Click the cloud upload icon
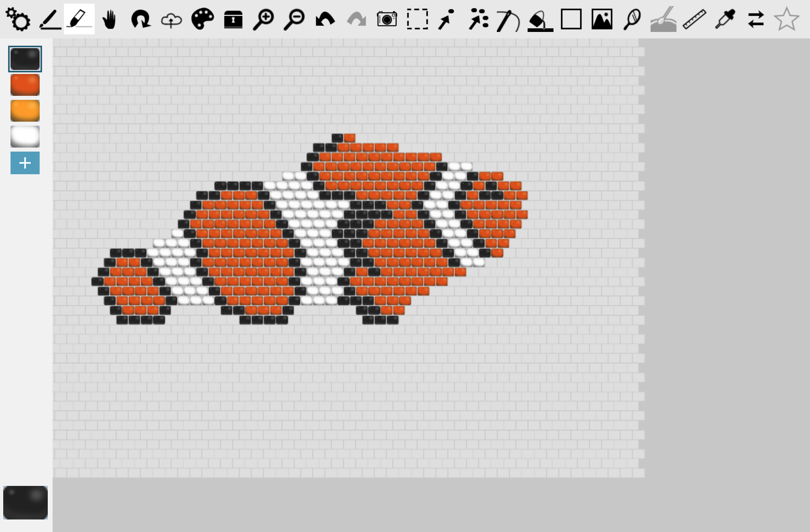This screenshot has height=532, width=810. [171, 20]
